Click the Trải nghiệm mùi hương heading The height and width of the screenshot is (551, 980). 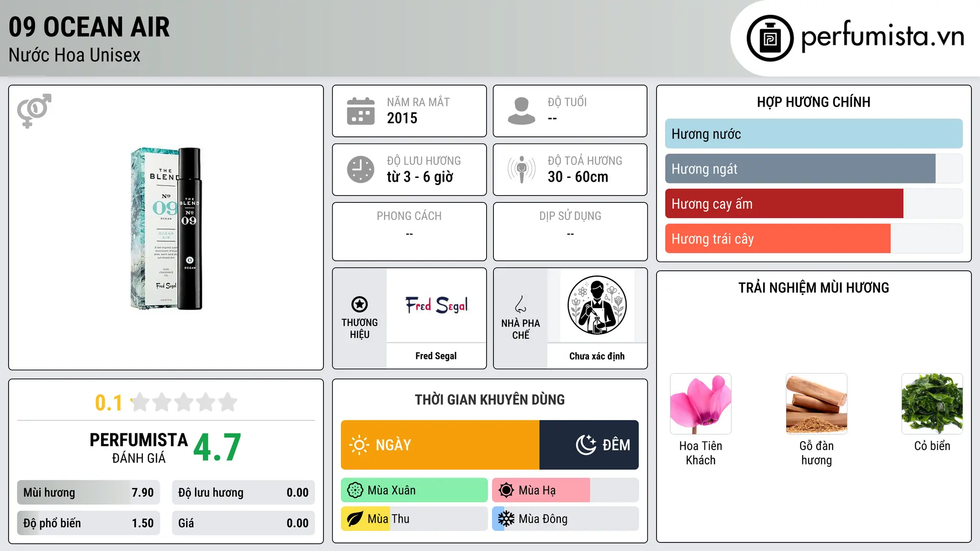pos(813,288)
